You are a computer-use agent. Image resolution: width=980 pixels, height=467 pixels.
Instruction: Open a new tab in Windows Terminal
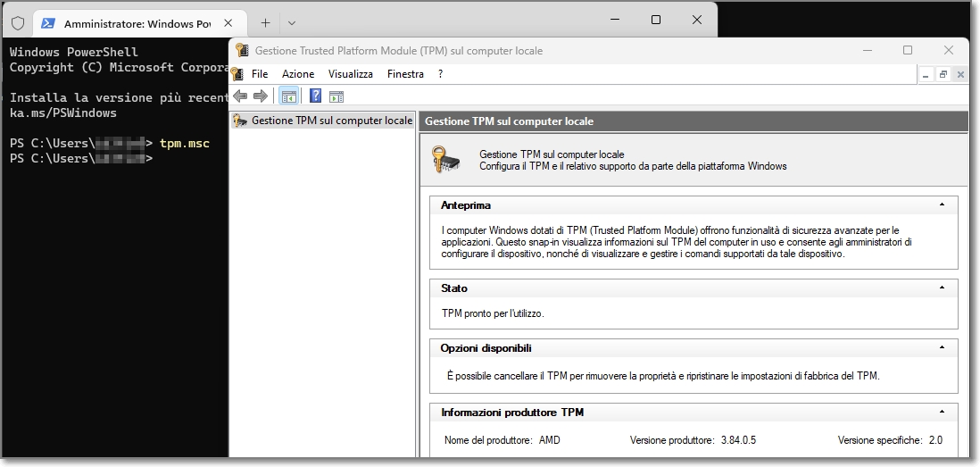pos(266,23)
